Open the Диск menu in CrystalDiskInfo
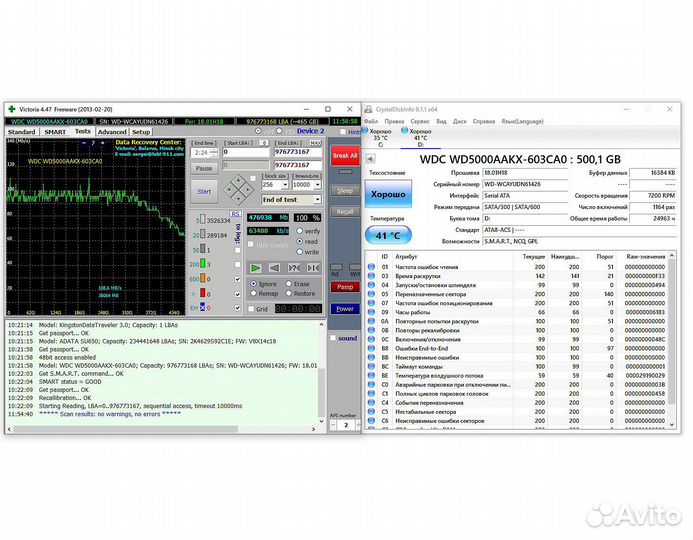Viewport: 693px width, 540px height. [x=460, y=121]
